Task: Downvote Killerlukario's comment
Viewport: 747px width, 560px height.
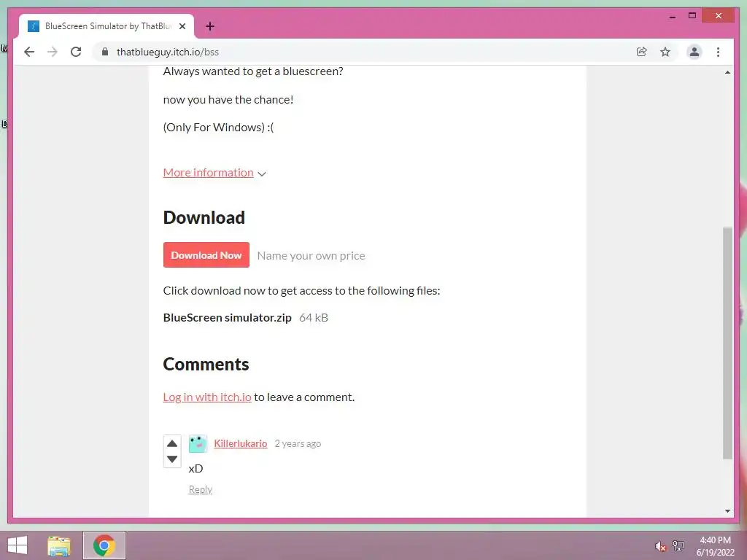Action: pos(172,459)
